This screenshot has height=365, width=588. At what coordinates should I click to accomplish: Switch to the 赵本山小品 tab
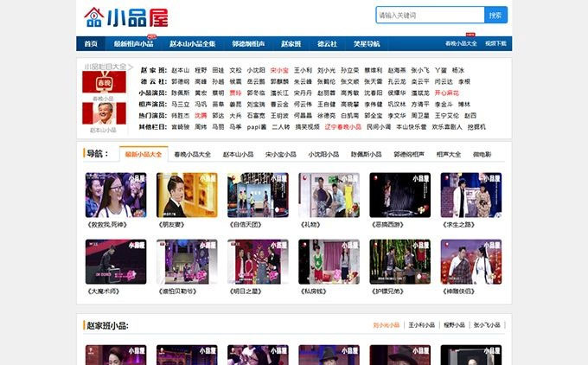(238, 154)
